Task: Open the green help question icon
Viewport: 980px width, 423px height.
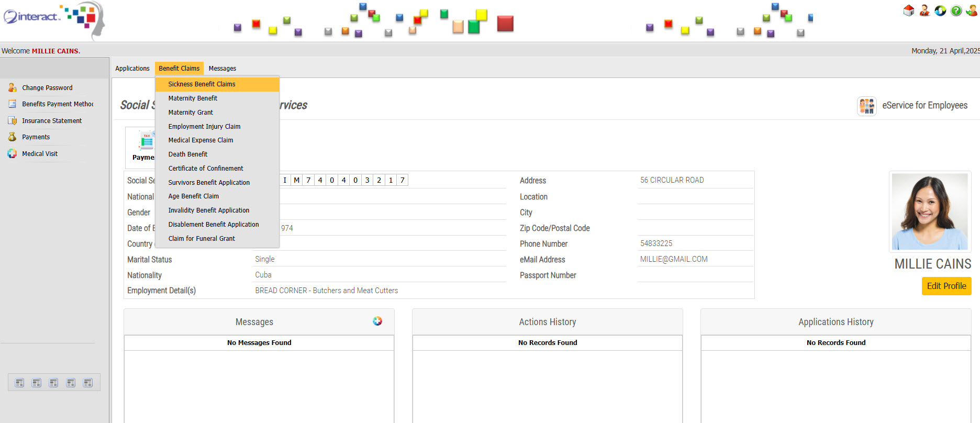Action: (x=956, y=10)
